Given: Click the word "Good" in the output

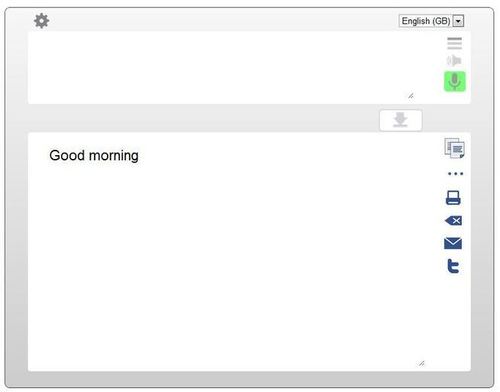Looking at the screenshot, I should click(x=67, y=155).
